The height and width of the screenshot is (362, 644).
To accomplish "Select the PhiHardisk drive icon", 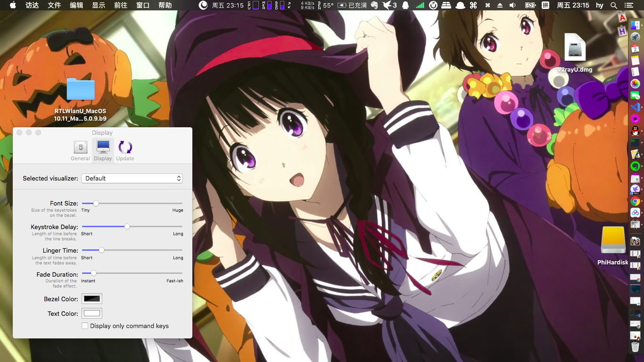I will click(613, 240).
